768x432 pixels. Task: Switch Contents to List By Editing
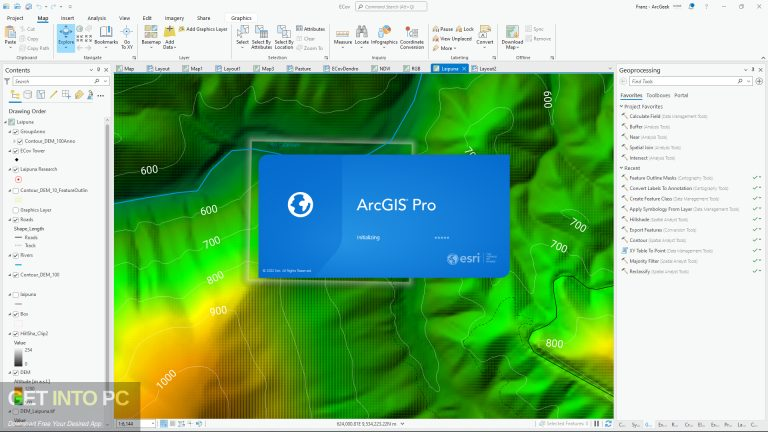coord(53,95)
